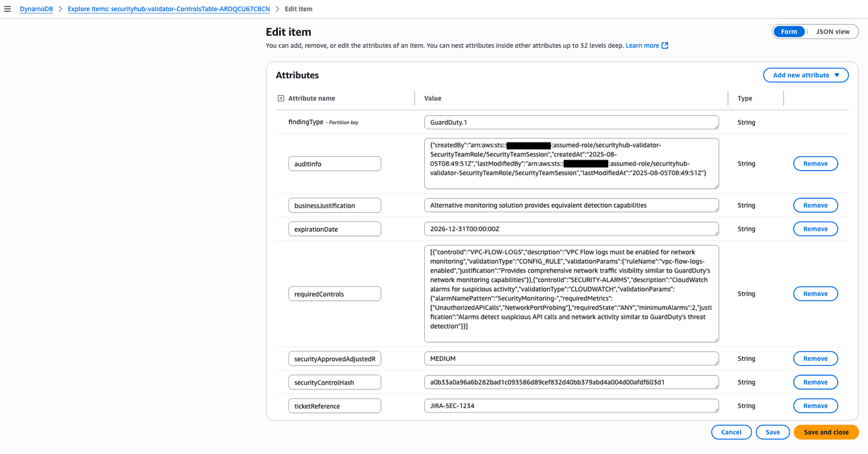The width and height of the screenshot is (868, 454).
Task: Edit the securityApprovedAdjustedR attribute name field
Action: [335, 358]
